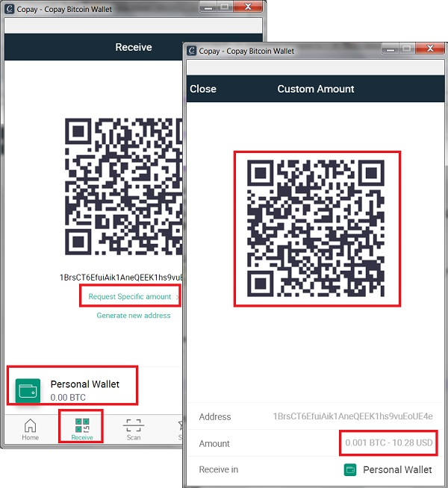Minimize the Custom Amount Copay window
Image resolution: width=448 pixels, height=488 pixels.
pyautogui.click(x=391, y=49)
